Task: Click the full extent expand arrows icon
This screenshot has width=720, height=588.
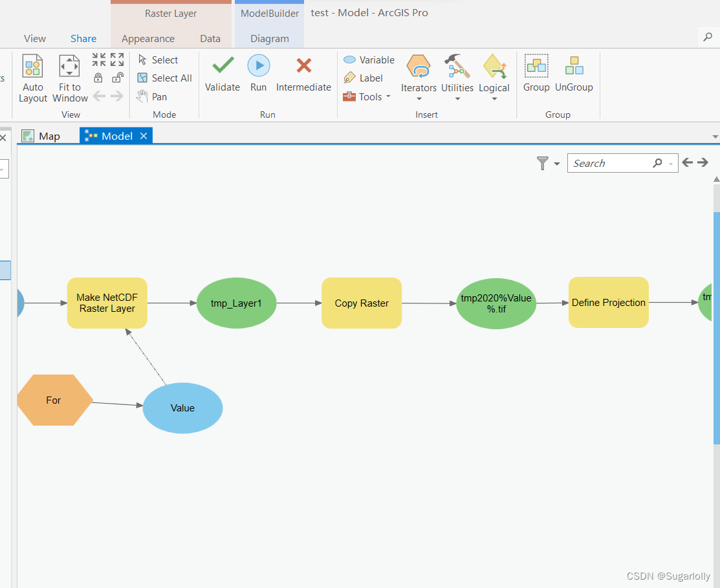Action: 117,60
